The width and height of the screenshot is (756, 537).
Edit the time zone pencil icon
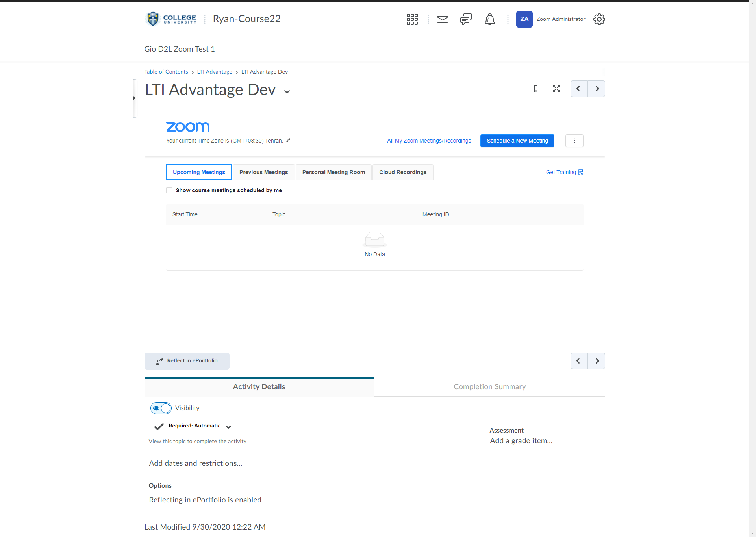[288, 141]
